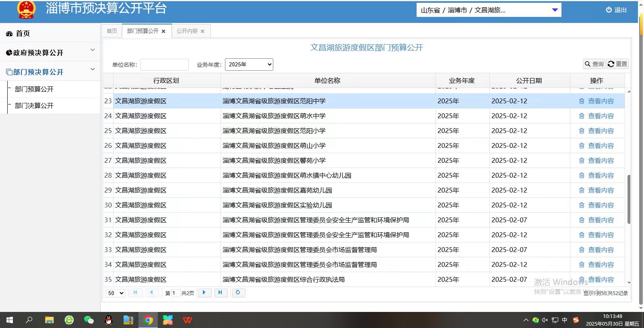Click the 重置 reset button

point(617,64)
